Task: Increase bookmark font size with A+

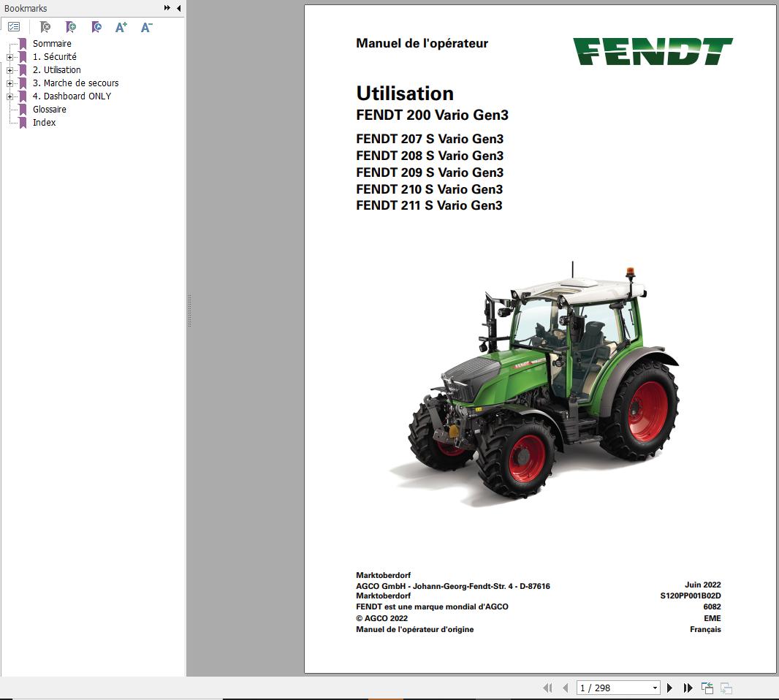Action: click(x=121, y=27)
